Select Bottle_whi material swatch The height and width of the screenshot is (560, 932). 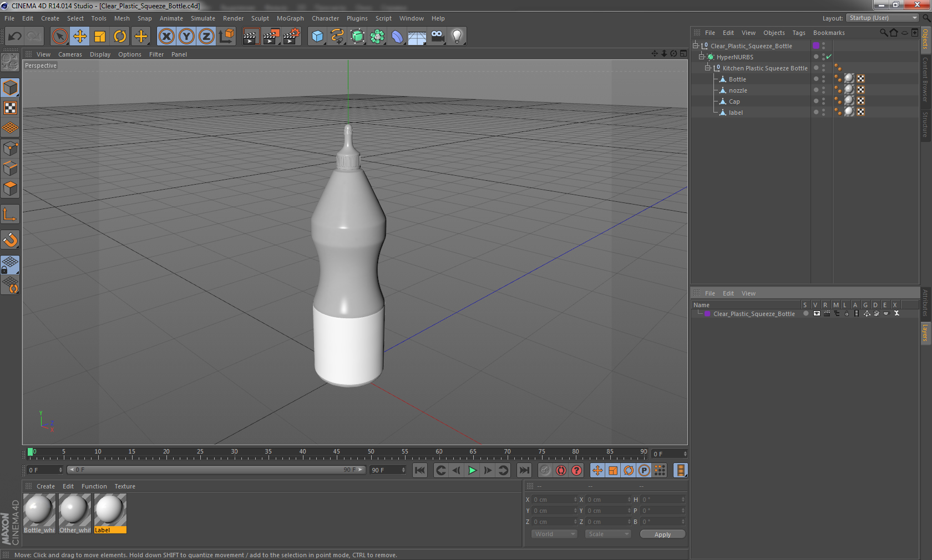pos(39,513)
